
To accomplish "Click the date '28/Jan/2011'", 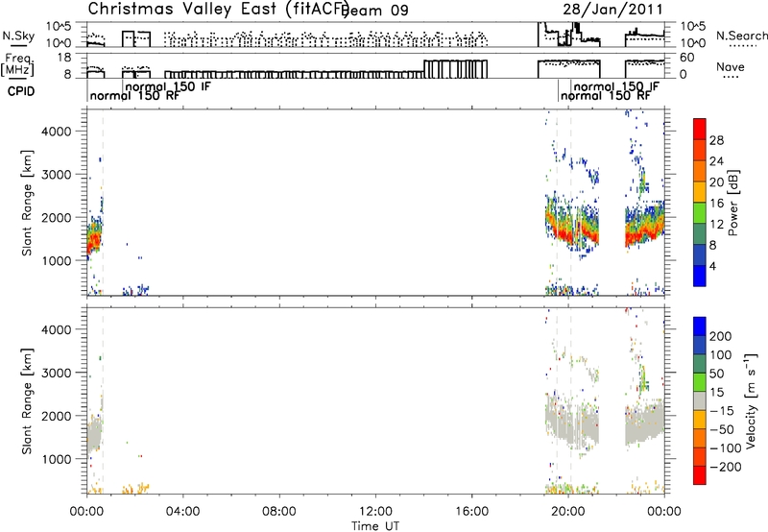I will point(612,10).
